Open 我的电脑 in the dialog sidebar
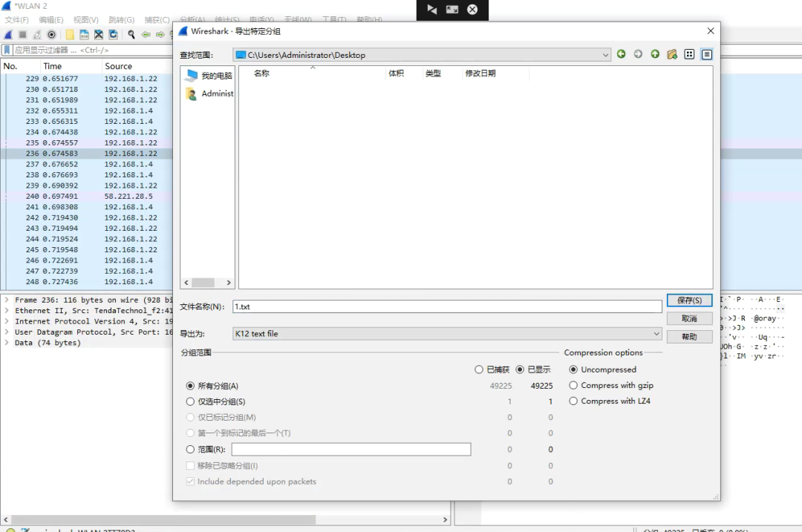This screenshot has height=532, width=802. tap(209, 76)
